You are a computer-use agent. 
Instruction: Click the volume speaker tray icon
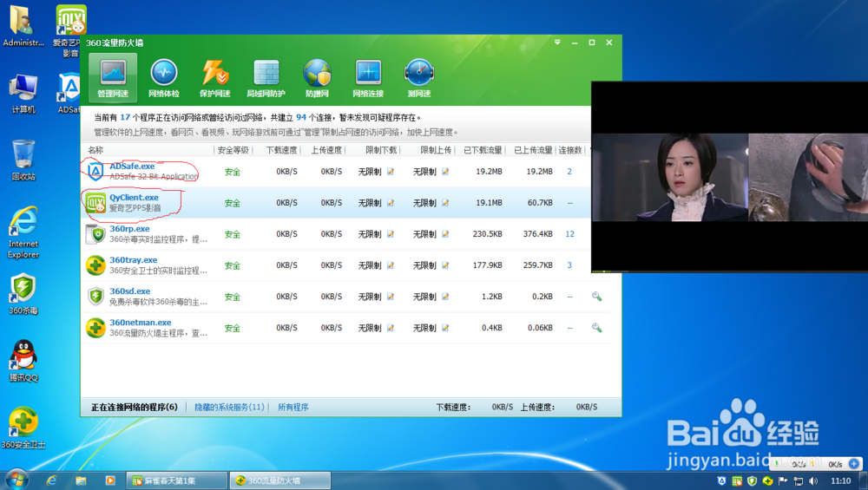[813, 480]
